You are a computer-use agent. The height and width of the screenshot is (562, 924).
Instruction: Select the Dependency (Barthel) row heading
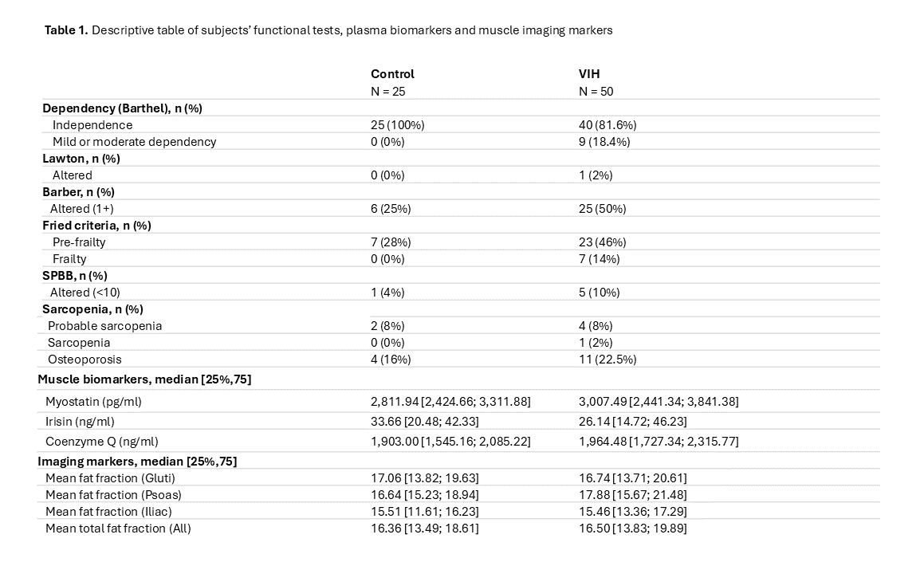[122, 108]
